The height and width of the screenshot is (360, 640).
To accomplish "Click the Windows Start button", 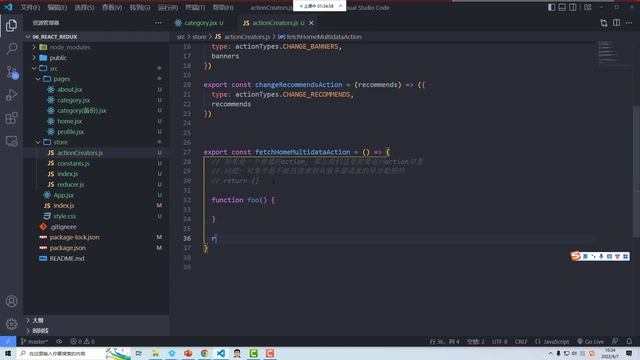I will pos(8,353).
